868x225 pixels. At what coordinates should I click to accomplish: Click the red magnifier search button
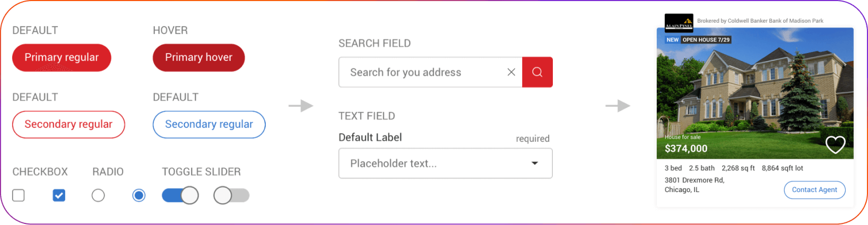537,72
